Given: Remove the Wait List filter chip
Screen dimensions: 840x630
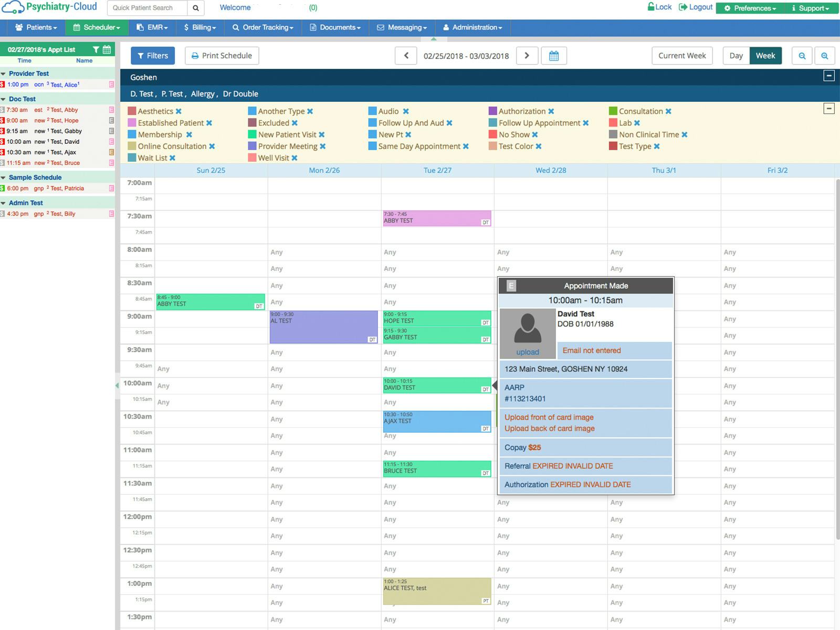Looking at the screenshot, I should tap(173, 158).
